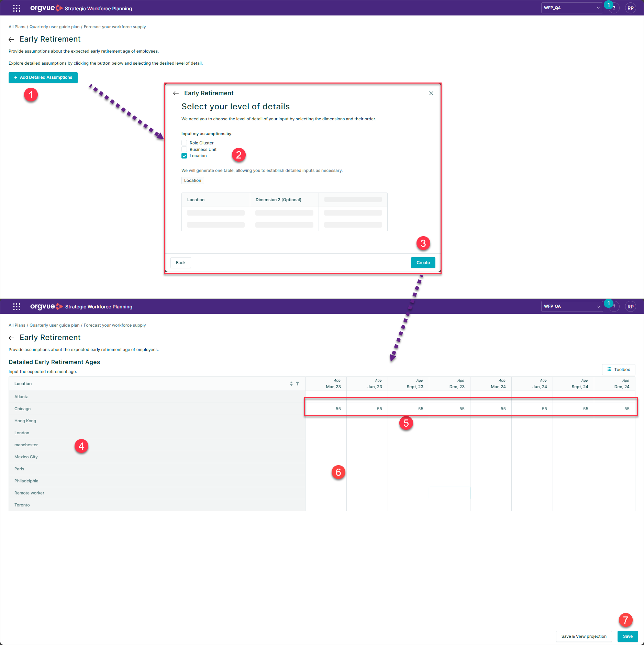Click Create in the dialog
The height and width of the screenshot is (645, 644).
pos(423,263)
